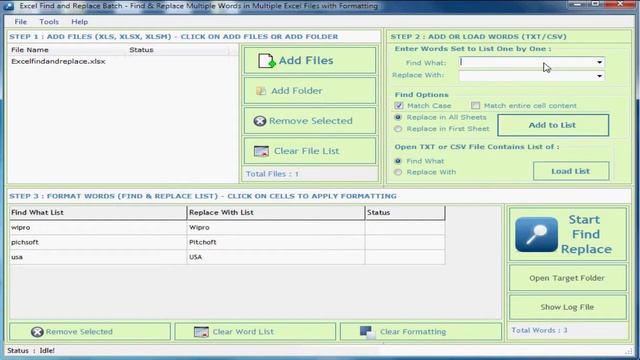Toggle the Match Case checkbox
This screenshot has width=640, height=360.
[399, 106]
